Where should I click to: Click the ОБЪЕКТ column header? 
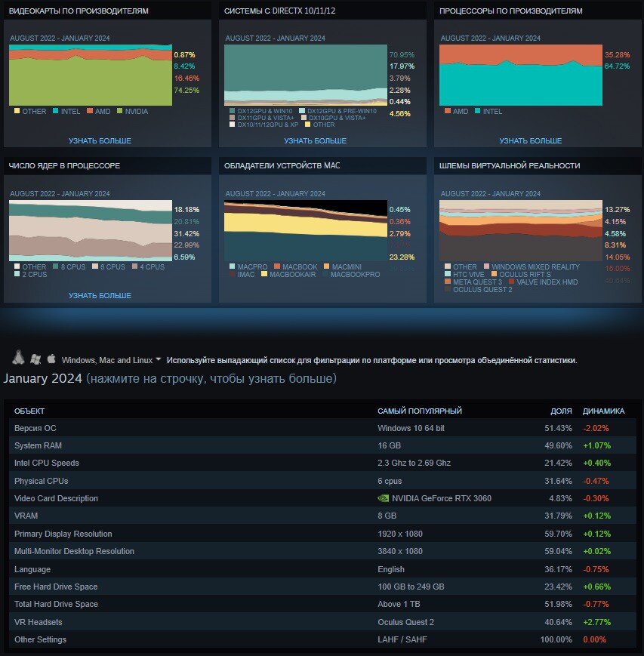29,411
